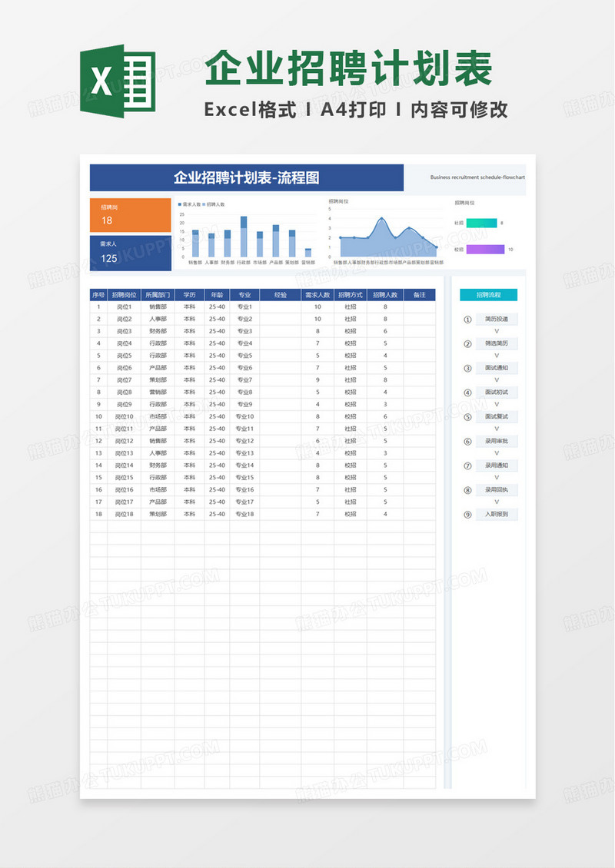615x868 pixels.
Task: Click circled number ⑥ beside 录用审批
Action: [x=467, y=441]
